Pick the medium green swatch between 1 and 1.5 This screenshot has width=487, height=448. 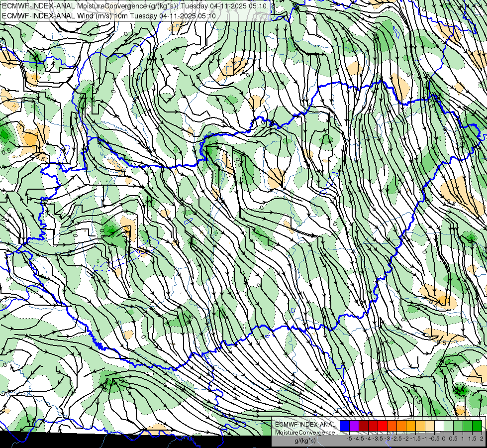pos(468,426)
